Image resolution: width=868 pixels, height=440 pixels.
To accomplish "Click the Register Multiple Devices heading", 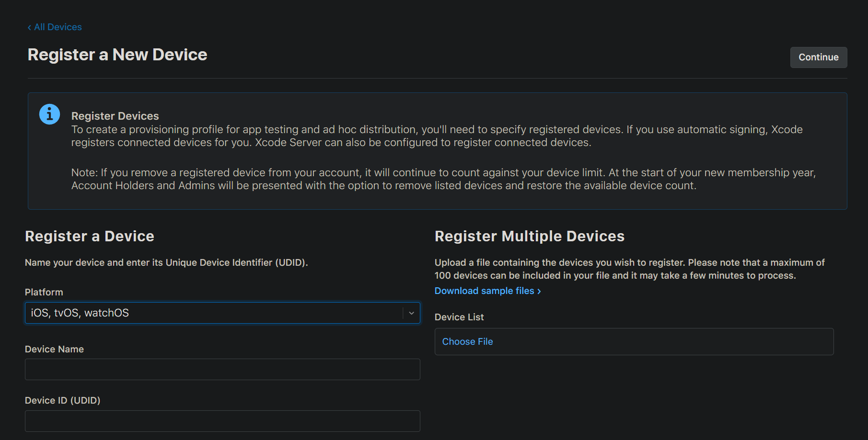I will click(530, 237).
